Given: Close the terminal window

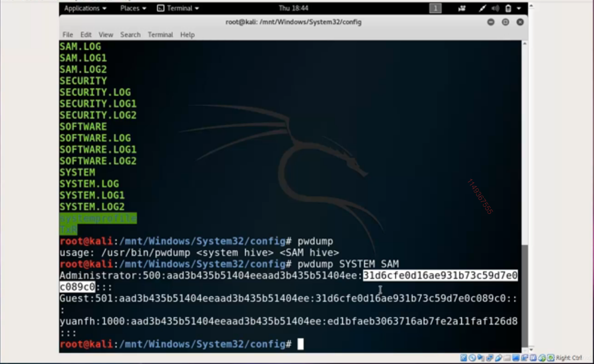Looking at the screenshot, I should [x=520, y=22].
